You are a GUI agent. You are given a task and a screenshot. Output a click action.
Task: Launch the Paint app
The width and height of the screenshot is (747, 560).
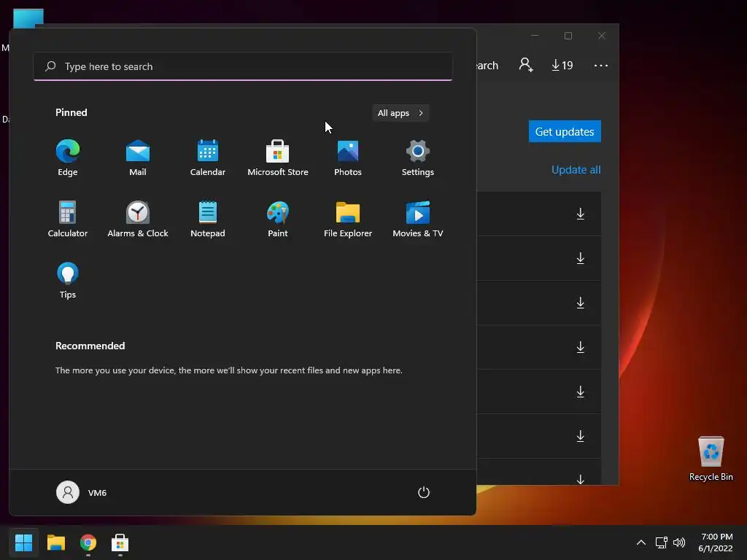tap(278, 219)
